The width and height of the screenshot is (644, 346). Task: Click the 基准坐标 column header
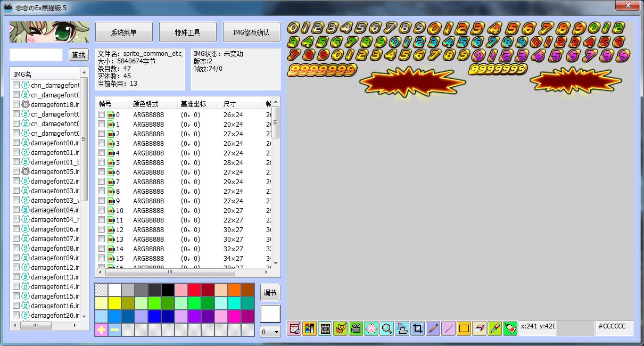click(199, 104)
